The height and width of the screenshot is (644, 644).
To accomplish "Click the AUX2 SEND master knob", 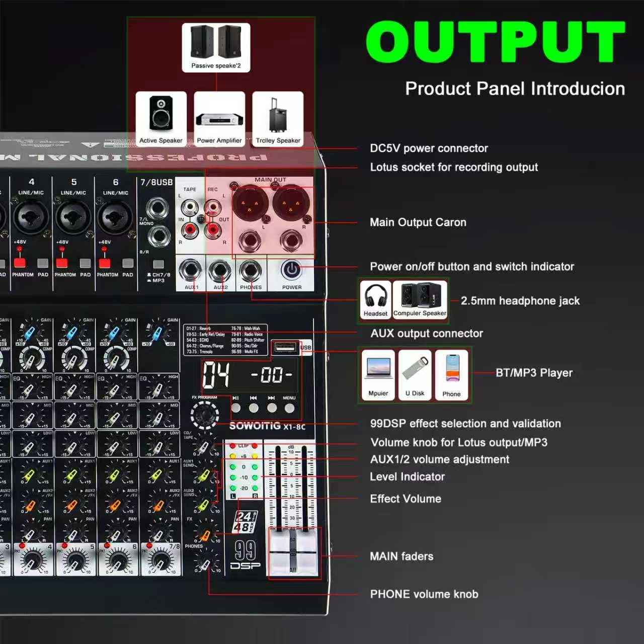I will (204, 505).
